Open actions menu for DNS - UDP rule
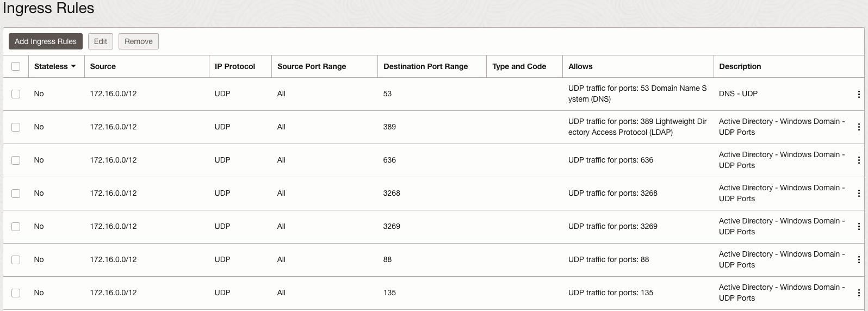This screenshot has height=311, width=868. [858, 94]
